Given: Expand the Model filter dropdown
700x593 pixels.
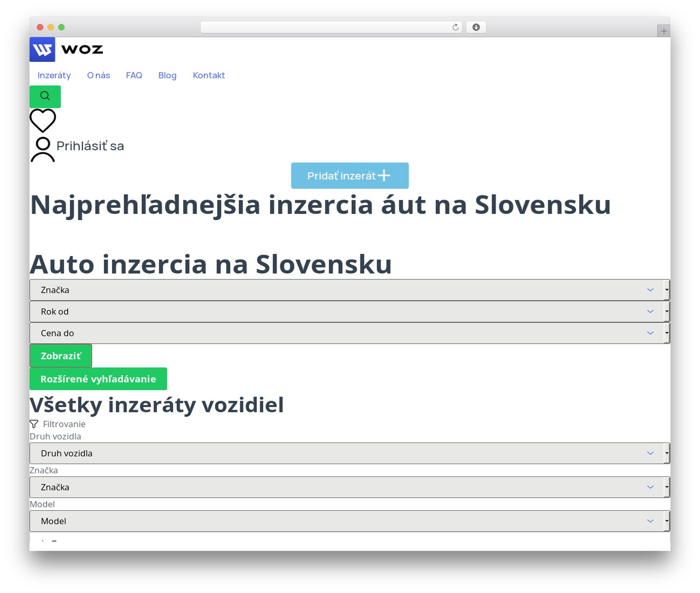Looking at the screenshot, I should point(349,521).
